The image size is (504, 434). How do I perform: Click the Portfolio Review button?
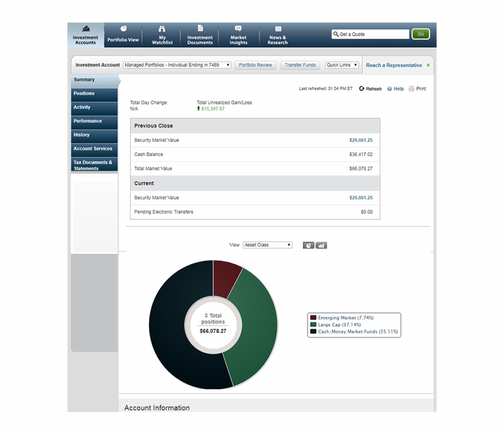(x=255, y=65)
